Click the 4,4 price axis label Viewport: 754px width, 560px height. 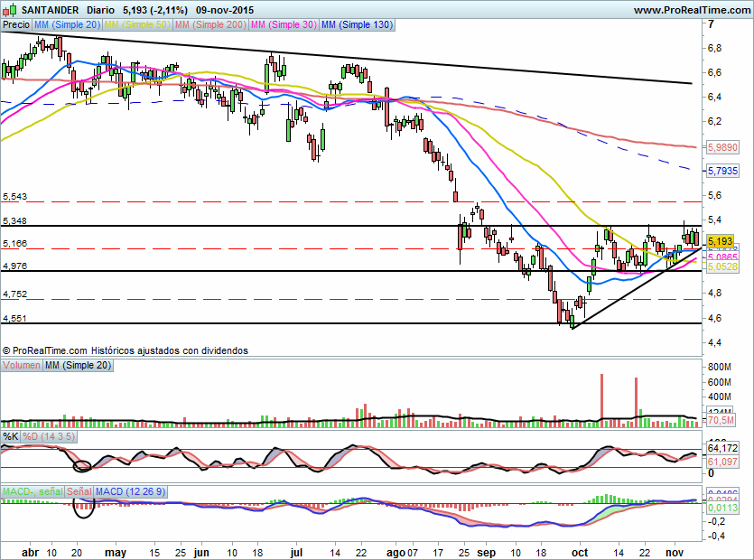714,342
